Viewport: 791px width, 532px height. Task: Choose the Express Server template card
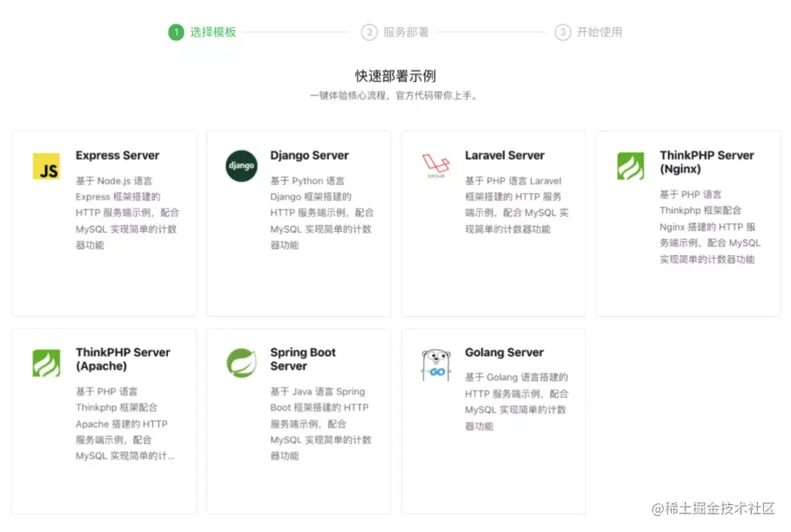(x=104, y=222)
